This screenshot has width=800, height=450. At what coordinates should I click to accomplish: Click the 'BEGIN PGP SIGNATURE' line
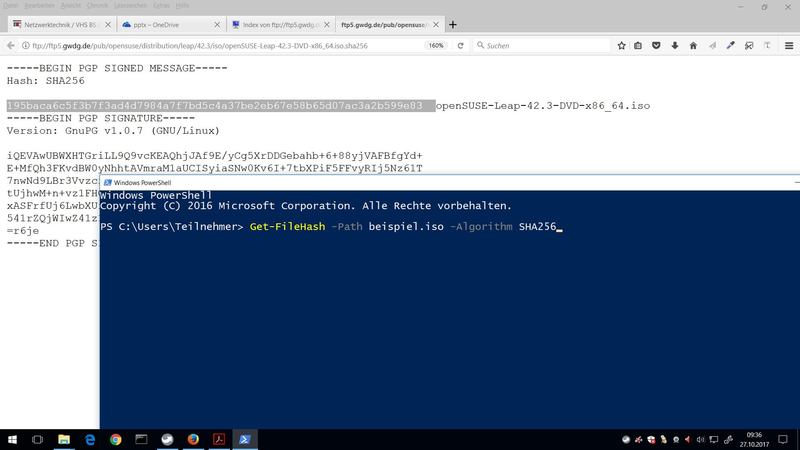(x=101, y=118)
